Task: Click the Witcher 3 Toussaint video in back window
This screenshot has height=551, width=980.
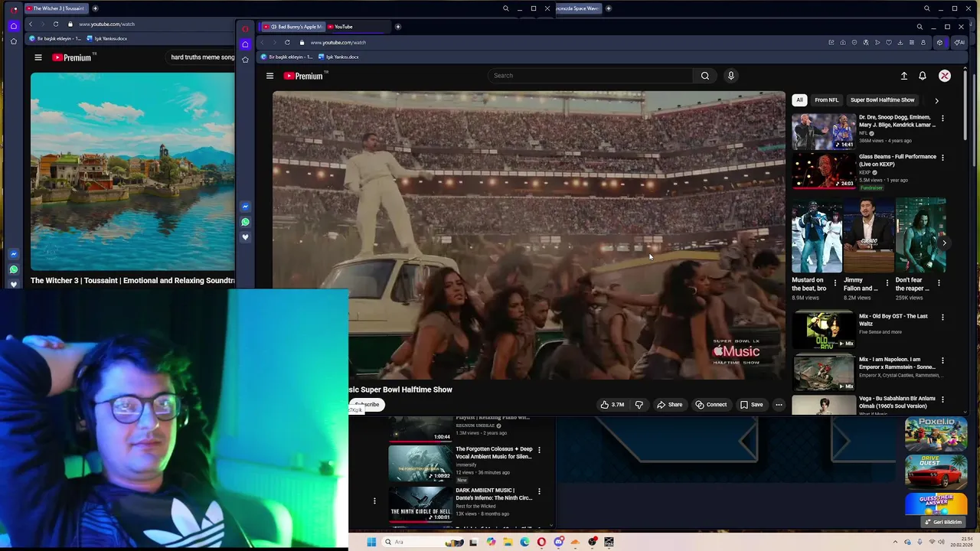Action: pyautogui.click(x=132, y=171)
